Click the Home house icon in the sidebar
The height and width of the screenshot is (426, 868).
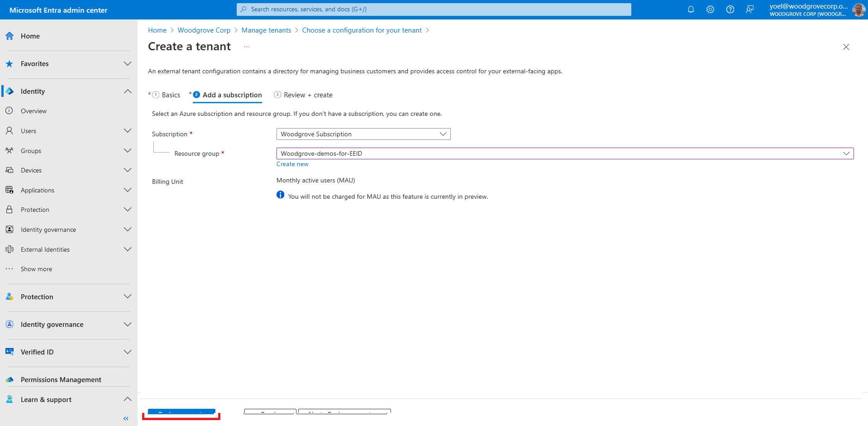[x=10, y=36]
